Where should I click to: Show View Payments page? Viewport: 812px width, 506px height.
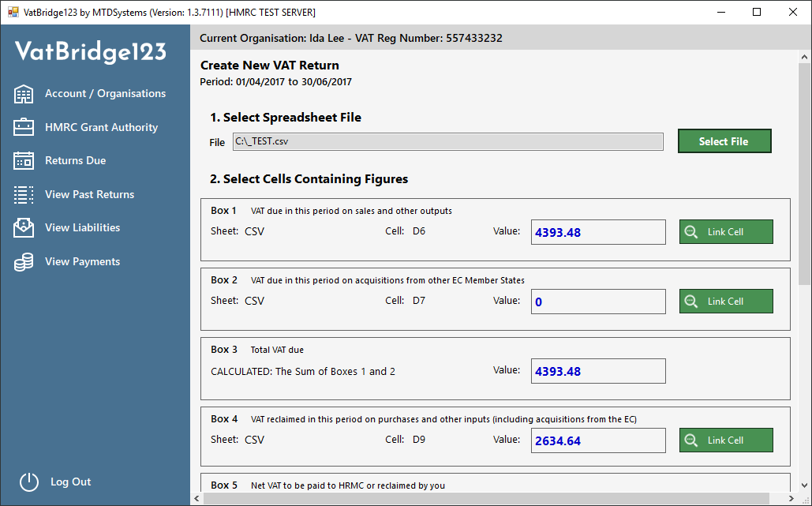click(x=82, y=261)
